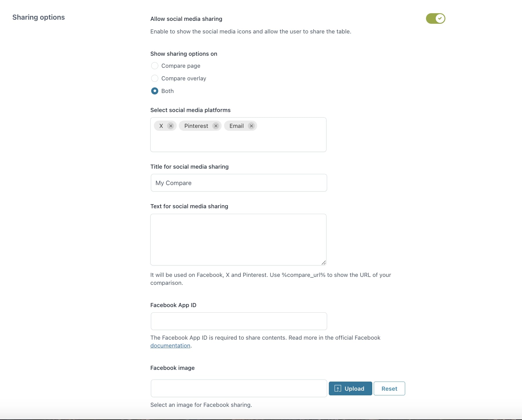Click the Reset button for Facebook image
Screen dimensions: 522x420
point(389,389)
